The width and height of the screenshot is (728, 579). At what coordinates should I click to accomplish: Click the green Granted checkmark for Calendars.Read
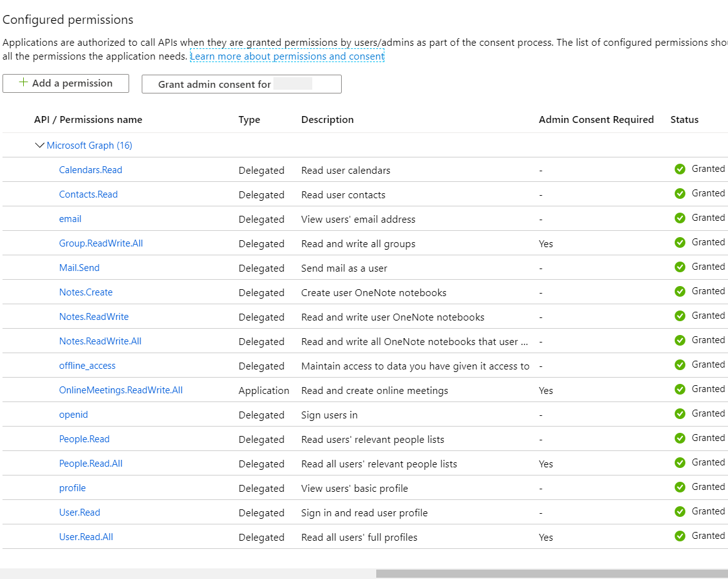click(680, 169)
